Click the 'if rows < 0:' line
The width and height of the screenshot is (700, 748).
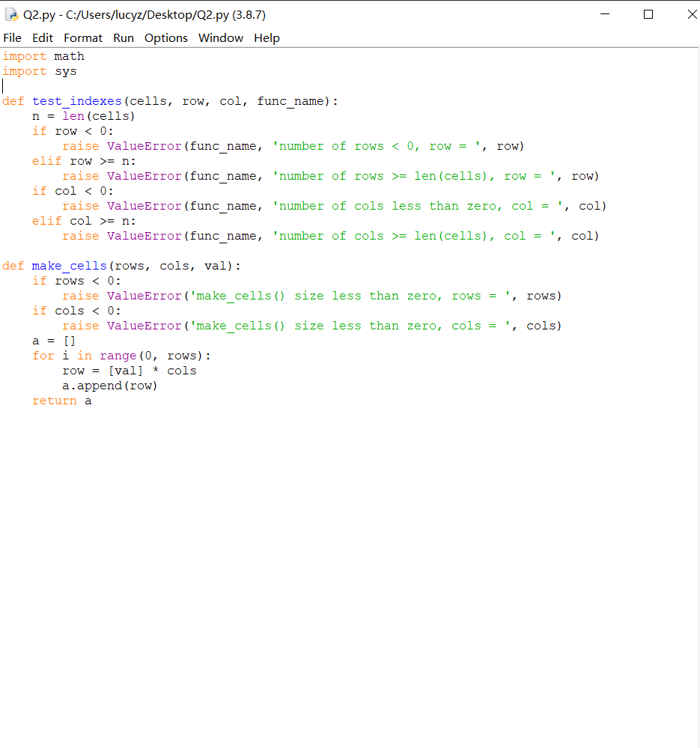[76, 281]
